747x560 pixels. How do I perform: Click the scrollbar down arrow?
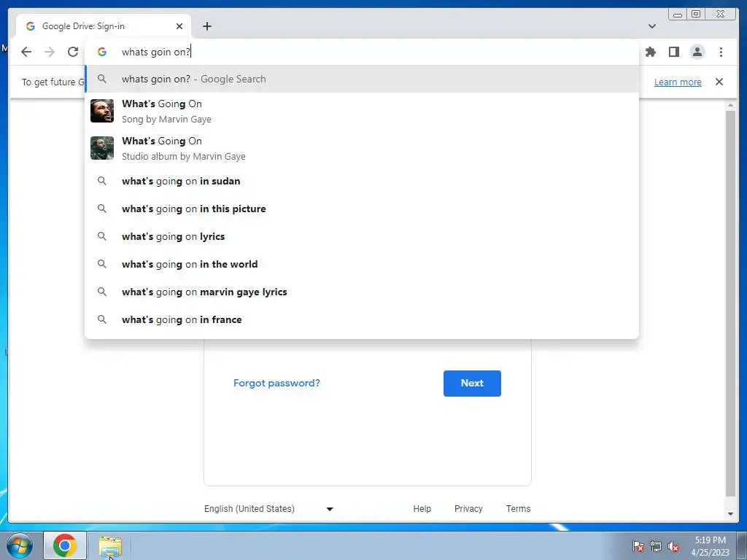(x=730, y=514)
